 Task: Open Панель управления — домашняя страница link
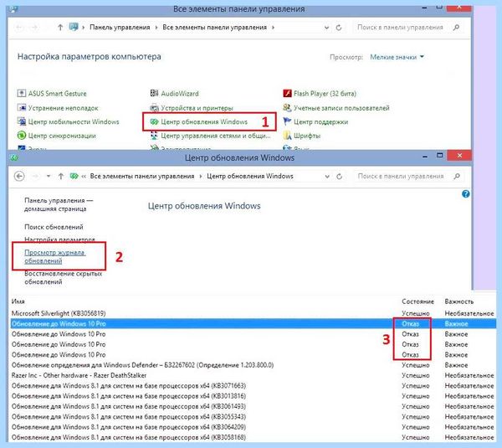[59, 204]
